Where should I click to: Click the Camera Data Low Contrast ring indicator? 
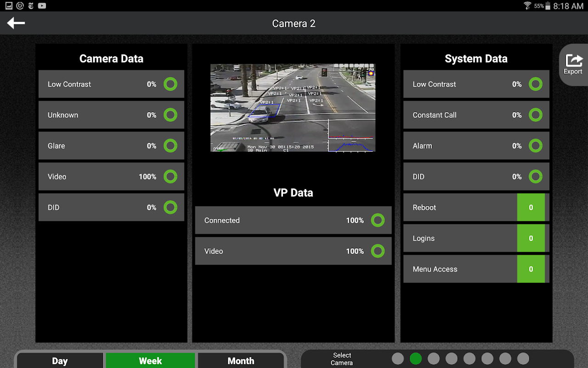170,84
